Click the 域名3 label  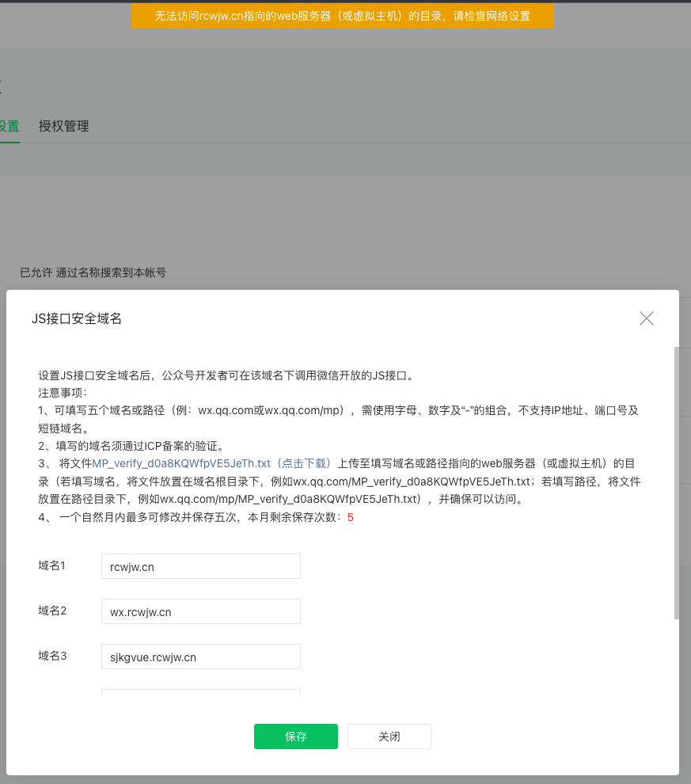pos(52,656)
